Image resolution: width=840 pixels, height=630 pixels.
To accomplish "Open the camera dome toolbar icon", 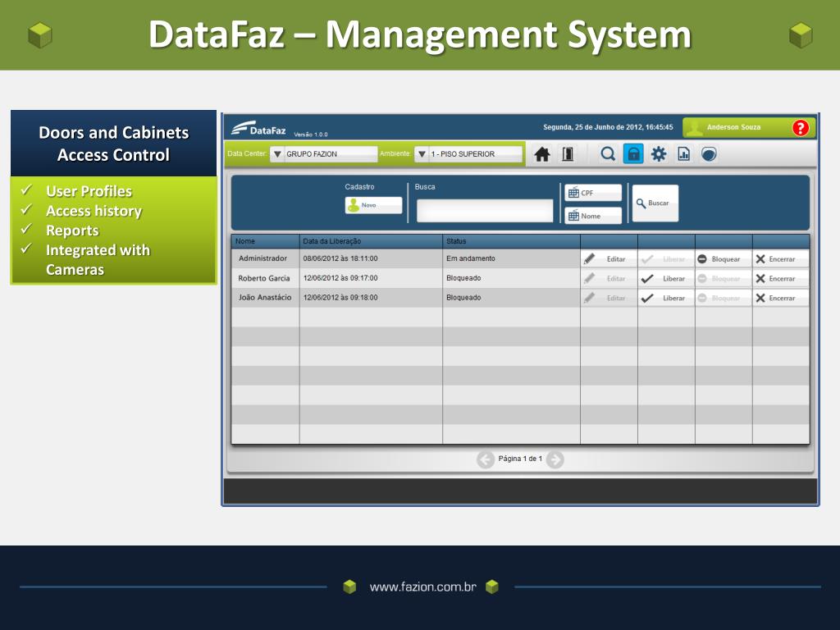I will coord(709,154).
